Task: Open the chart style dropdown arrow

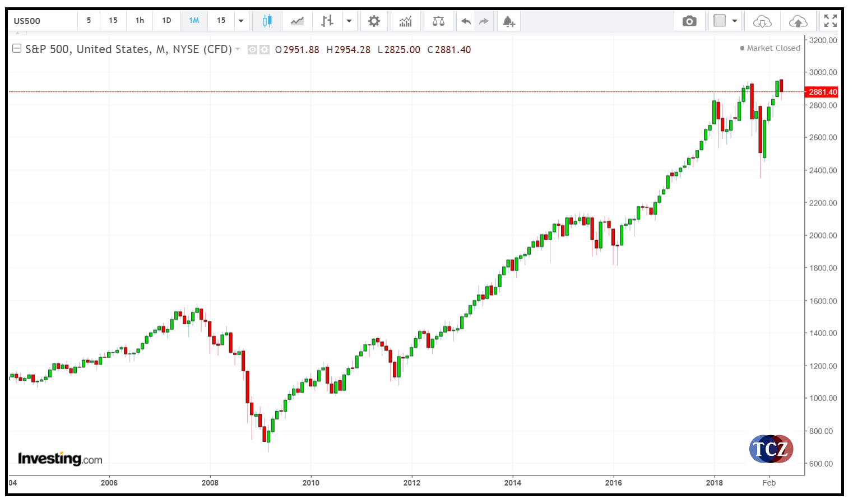Action: 349,21
